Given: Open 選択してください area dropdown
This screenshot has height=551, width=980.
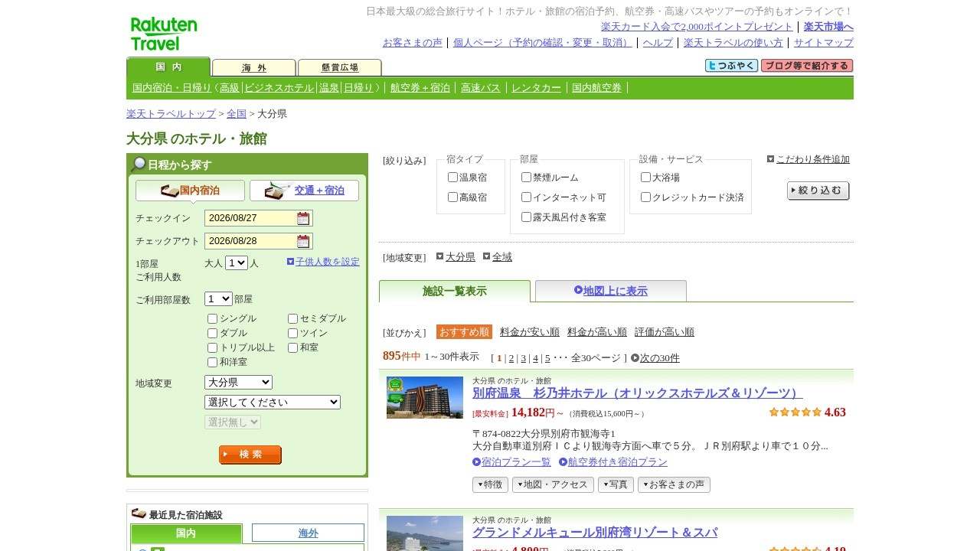Looking at the screenshot, I should [273, 403].
